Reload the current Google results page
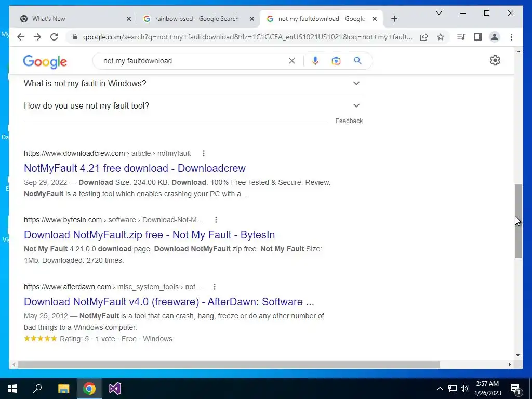Screen dimensions: 532x399 click(54, 37)
